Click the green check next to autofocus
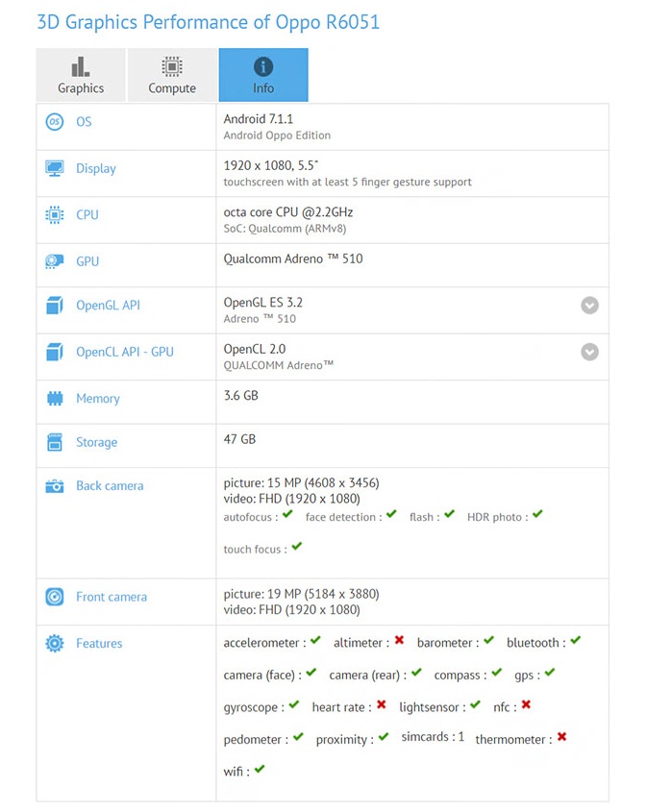The image size is (671, 812). [287, 515]
